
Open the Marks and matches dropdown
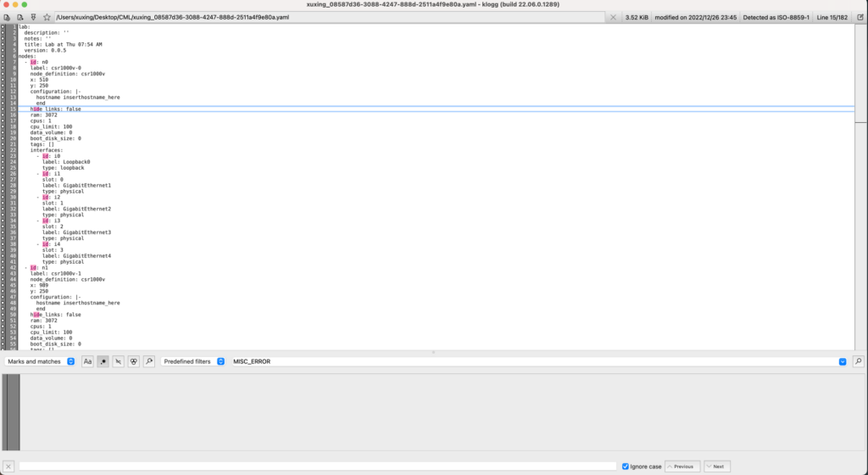[41, 361]
